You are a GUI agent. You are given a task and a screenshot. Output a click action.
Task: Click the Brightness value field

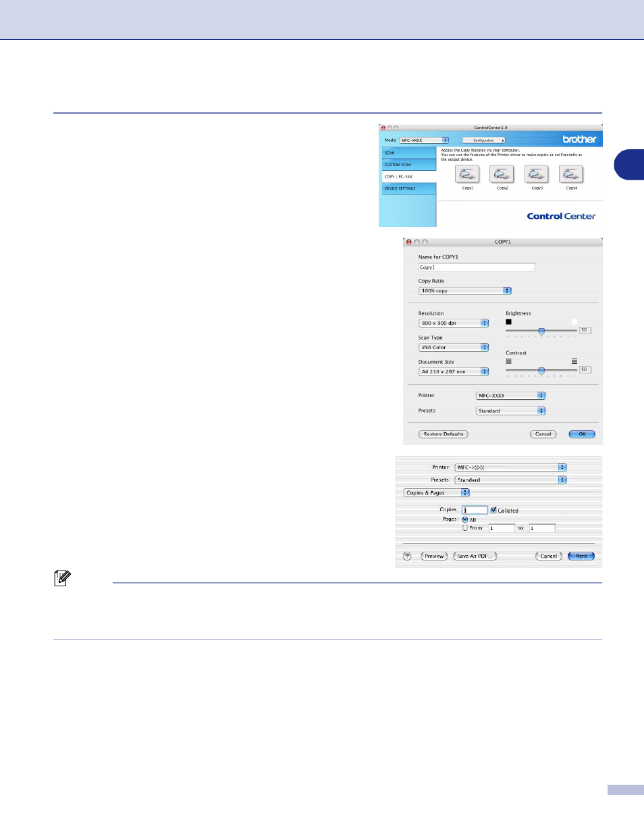pos(585,330)
